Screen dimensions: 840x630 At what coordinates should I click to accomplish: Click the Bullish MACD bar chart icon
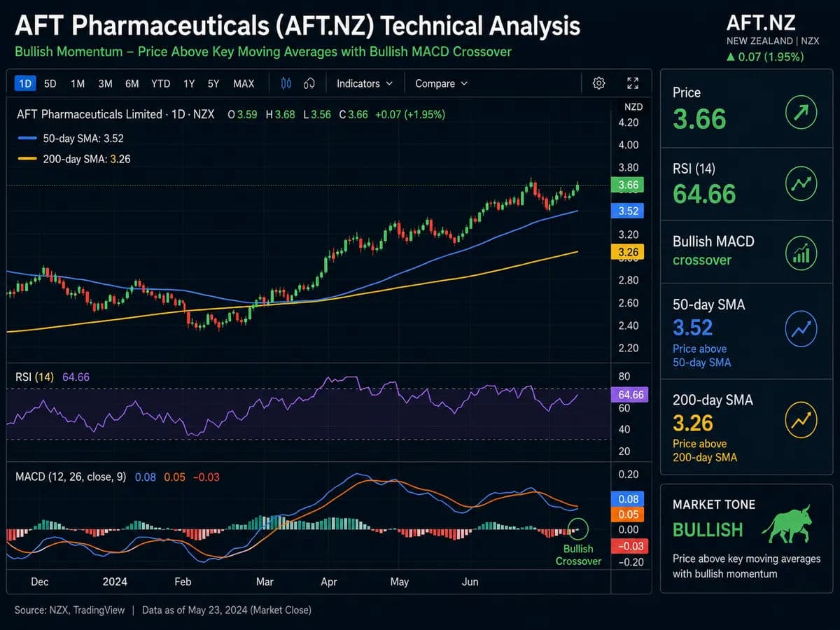(801, 252)
